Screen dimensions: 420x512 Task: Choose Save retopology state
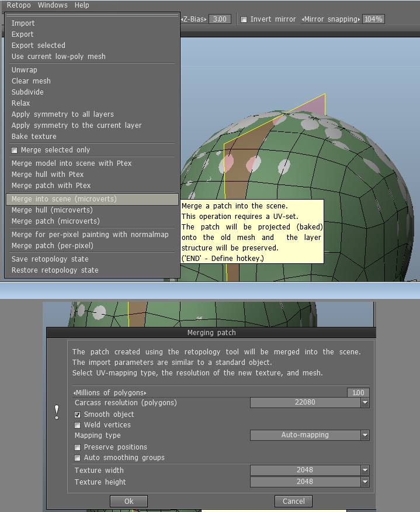[50, 259]
